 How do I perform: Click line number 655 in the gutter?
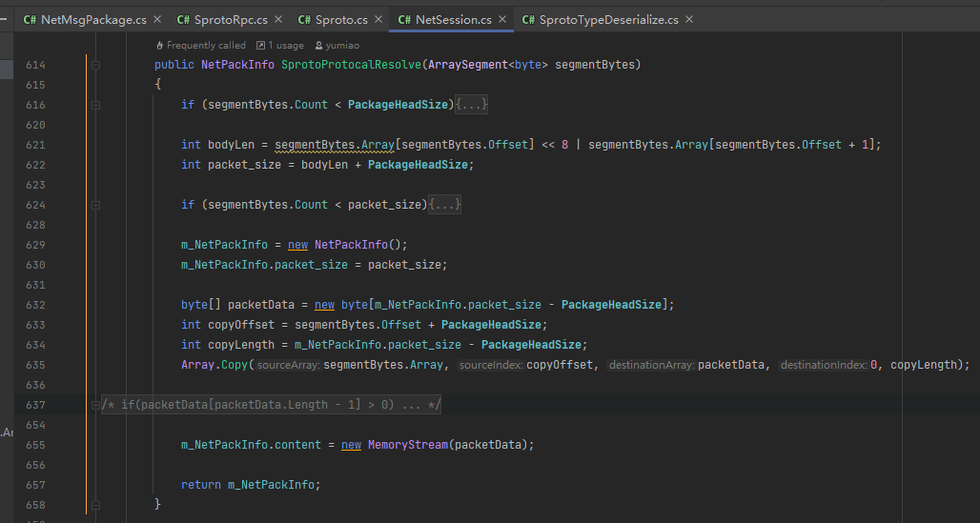tap(35, 445)
